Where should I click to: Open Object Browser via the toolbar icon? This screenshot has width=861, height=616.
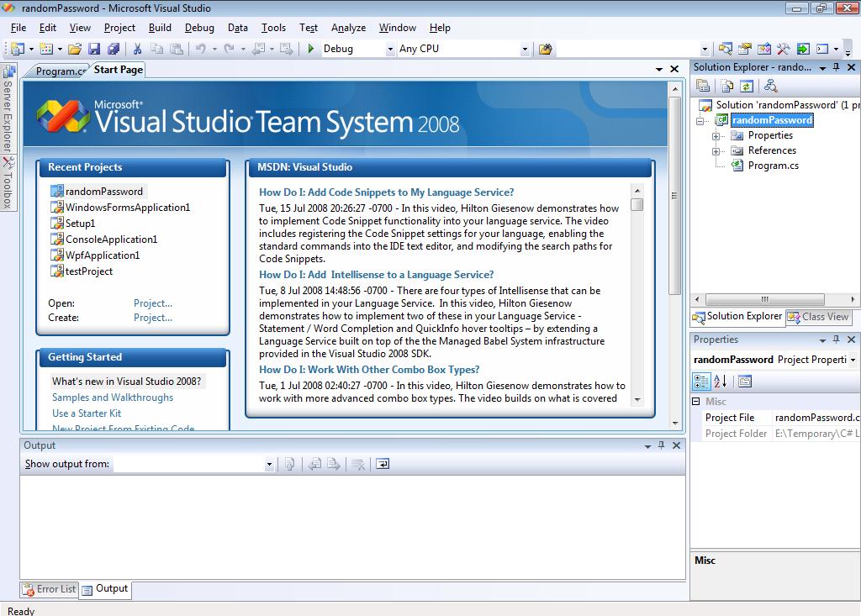point(763,49)
